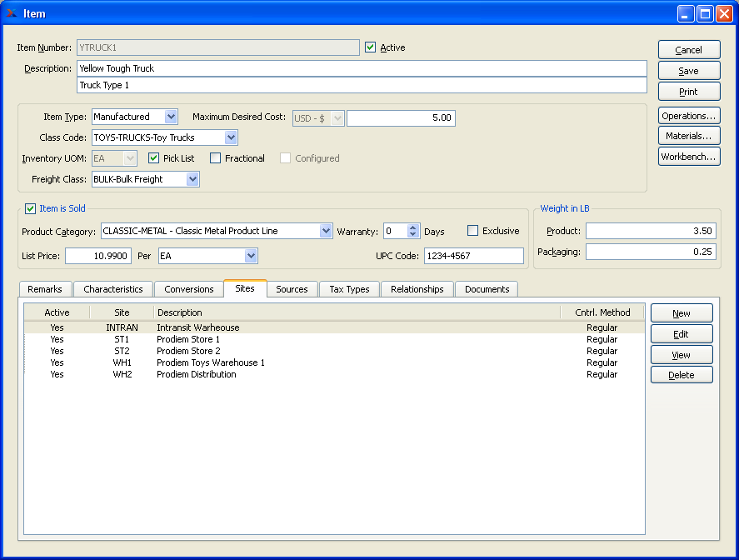Viewport: 739px width, 560px height.
Task: Switch to the Characteristics tab
Action: click(x=112, y=289)
